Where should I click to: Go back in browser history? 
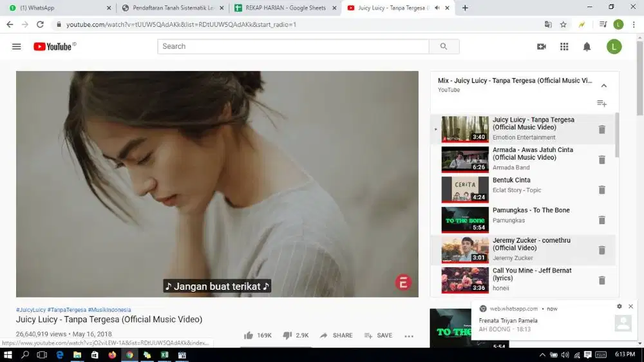(x=10, y=24)
